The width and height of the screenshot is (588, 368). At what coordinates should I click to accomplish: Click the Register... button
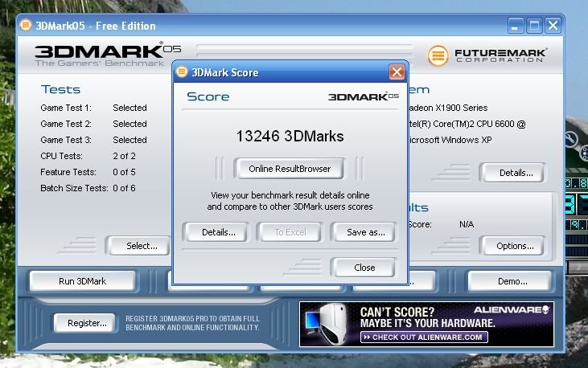(x=87, y=323)
